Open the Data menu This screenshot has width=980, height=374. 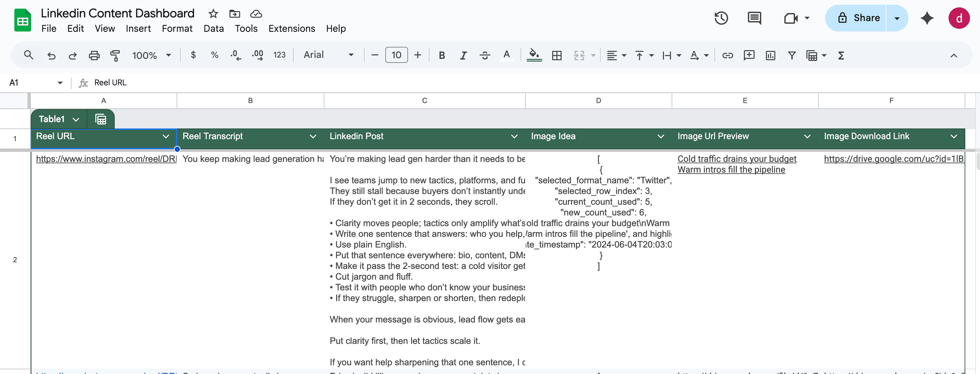213,28
